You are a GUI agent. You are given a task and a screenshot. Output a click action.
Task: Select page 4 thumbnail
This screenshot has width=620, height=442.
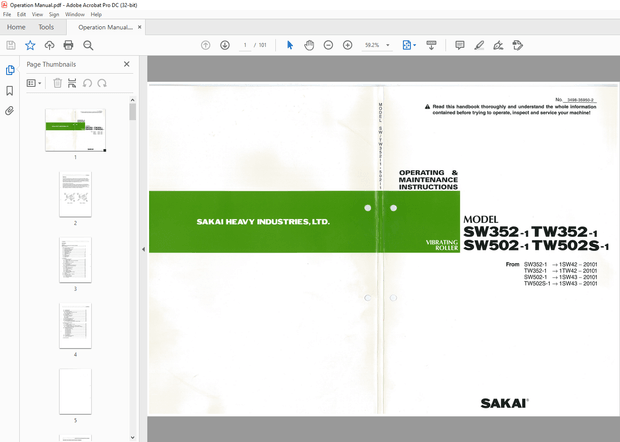tap(75, 326)
